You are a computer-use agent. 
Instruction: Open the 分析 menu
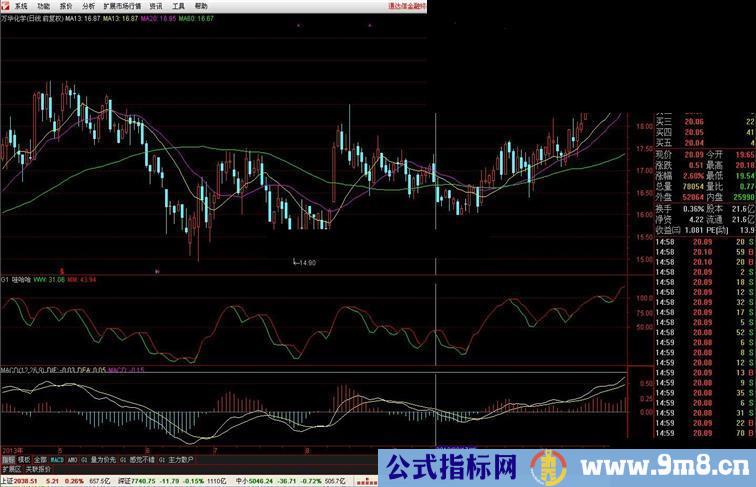[x=89, y=5]
